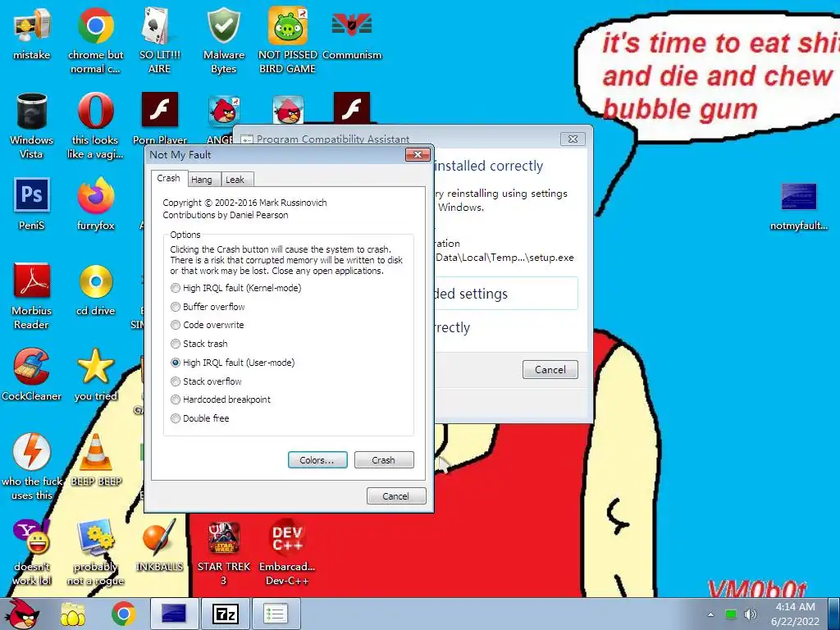Click the taskbar clock showing 4:14 AM

coord(796,614)
